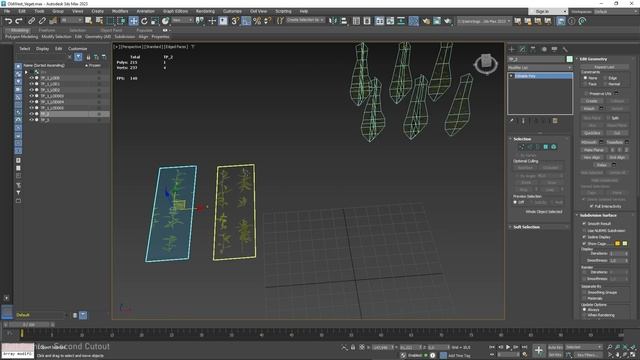Select the None constraint radio button
640x360 pixels.
coord(585,78)
